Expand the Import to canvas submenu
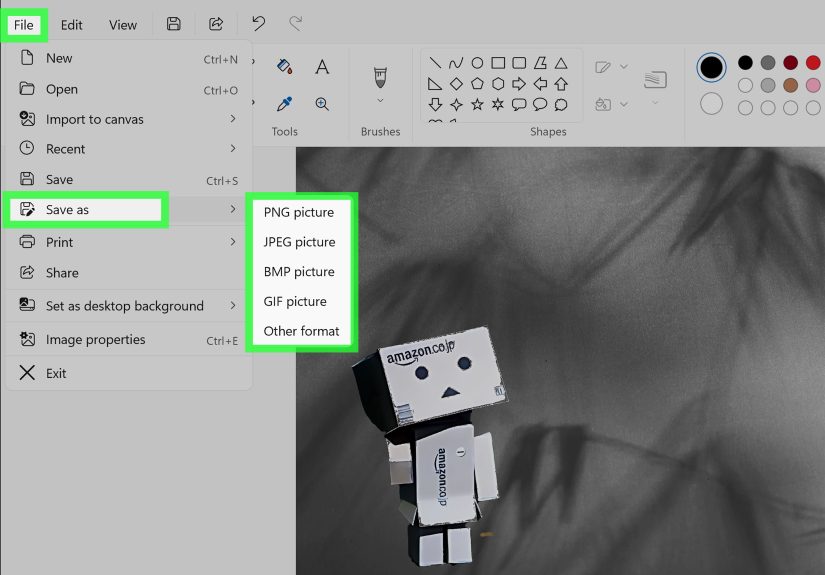The height and width of the screenshot is (575, 825). click(x=233, y=119)
